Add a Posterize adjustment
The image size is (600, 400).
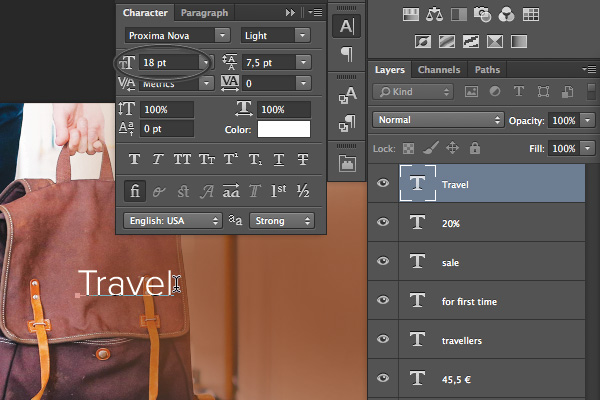pyautogui.click(x=447, y=41)
